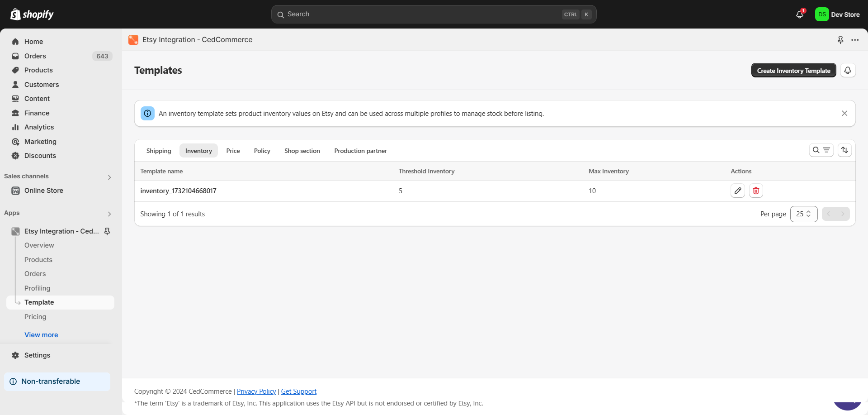Click the Discounts badge icon

pyautogui.click(x=15, y=156)
